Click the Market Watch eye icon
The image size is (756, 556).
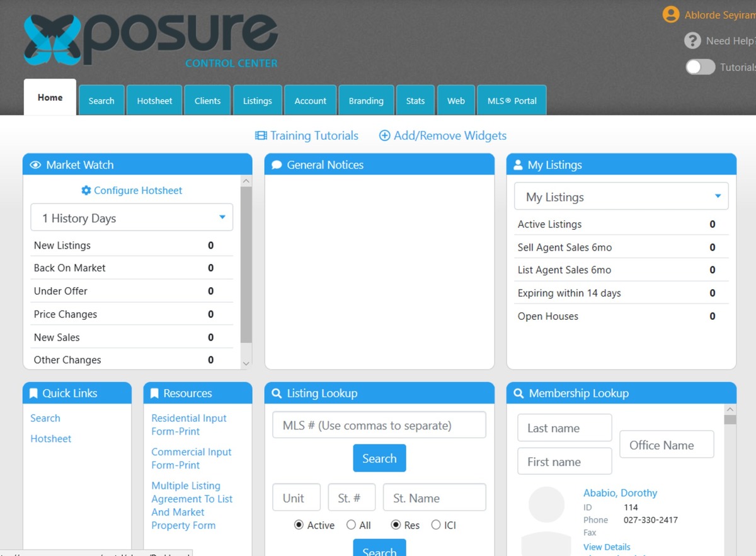pyautogui.click(x=35, y=165)
